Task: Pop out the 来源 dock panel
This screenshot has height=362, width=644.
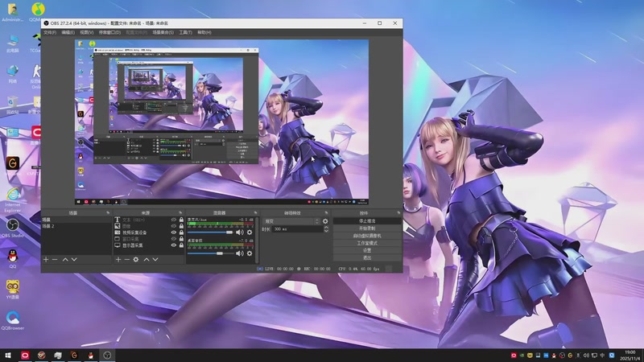Action: click(x=180, y=213)
